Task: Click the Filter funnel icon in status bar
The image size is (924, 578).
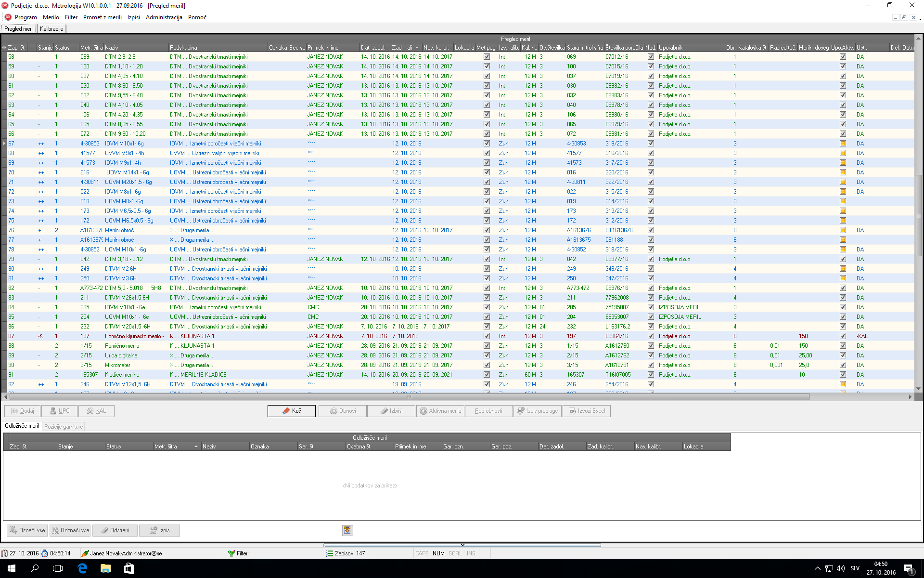Action: pos(231,553)
